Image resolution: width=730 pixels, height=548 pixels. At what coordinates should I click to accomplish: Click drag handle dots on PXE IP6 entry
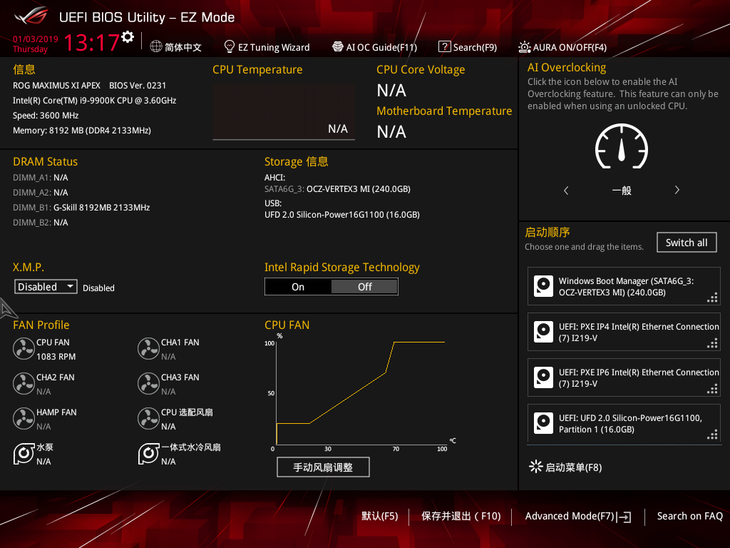pyautogui.click(x=712, y=389)
